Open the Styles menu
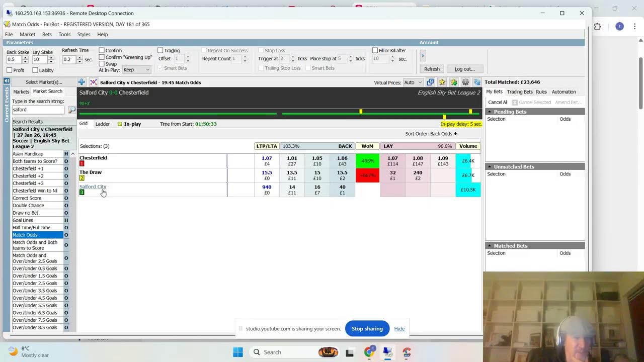Image resolution: width=644 pixels, height=362 pixels. [x=84, y=34]
